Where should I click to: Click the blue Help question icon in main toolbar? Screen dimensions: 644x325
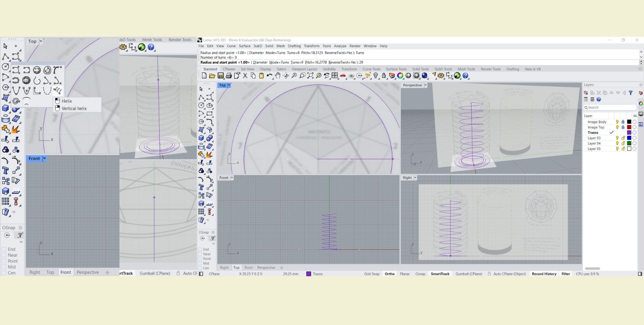[x=465, y=76]
